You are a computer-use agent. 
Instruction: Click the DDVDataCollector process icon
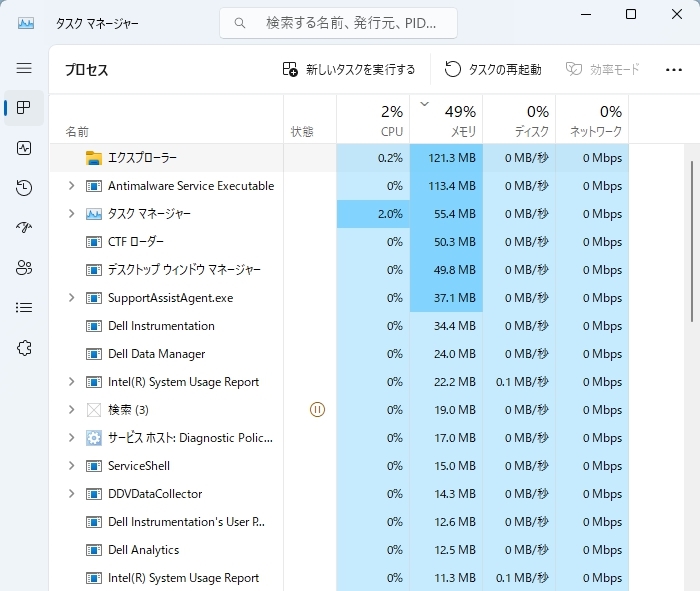click(94, 494)
